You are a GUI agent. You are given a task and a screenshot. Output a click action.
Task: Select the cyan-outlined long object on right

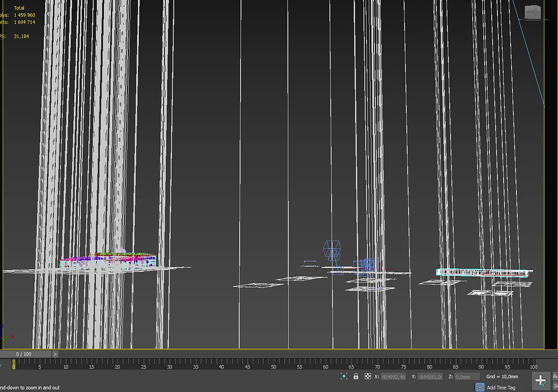tap(482, 273)
